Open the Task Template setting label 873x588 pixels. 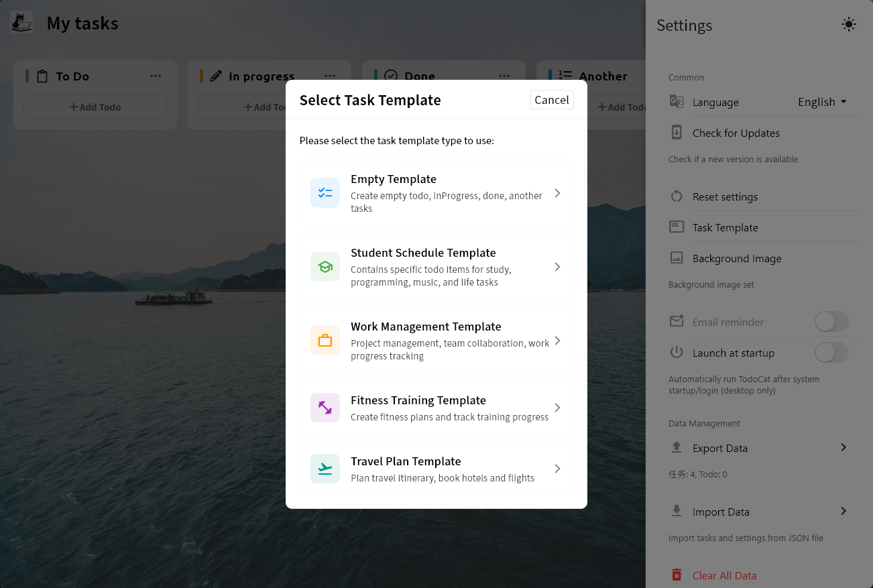click(x=725, y=227)
